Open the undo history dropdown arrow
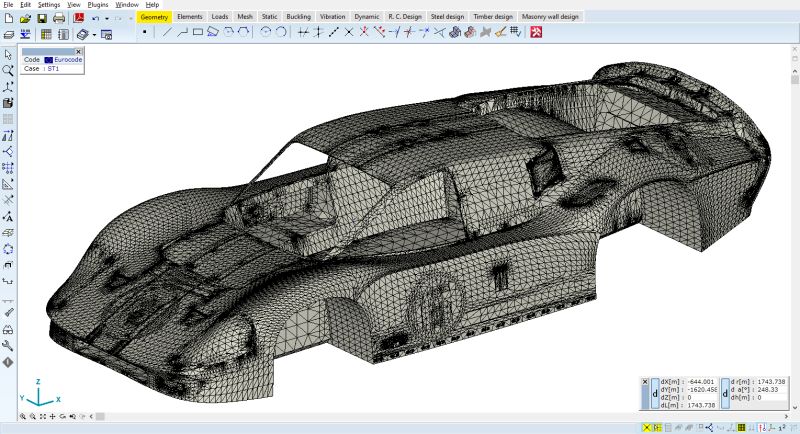The height and width of the screenshot is (434, 800). pos(107,18)
